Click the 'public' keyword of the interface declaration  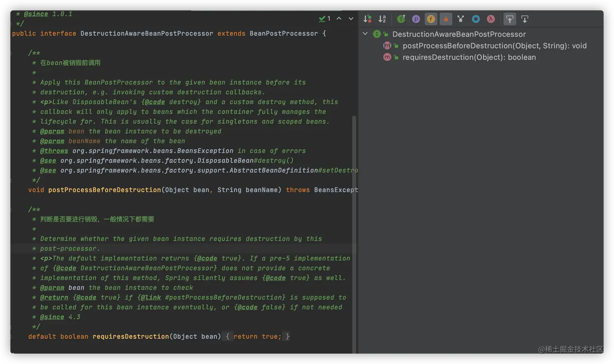tap(24, 34)
